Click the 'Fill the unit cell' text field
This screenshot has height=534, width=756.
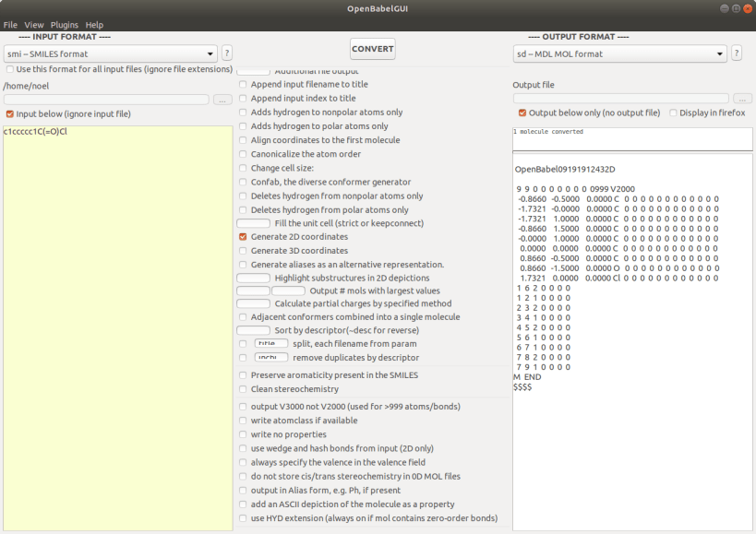point(253,223)
